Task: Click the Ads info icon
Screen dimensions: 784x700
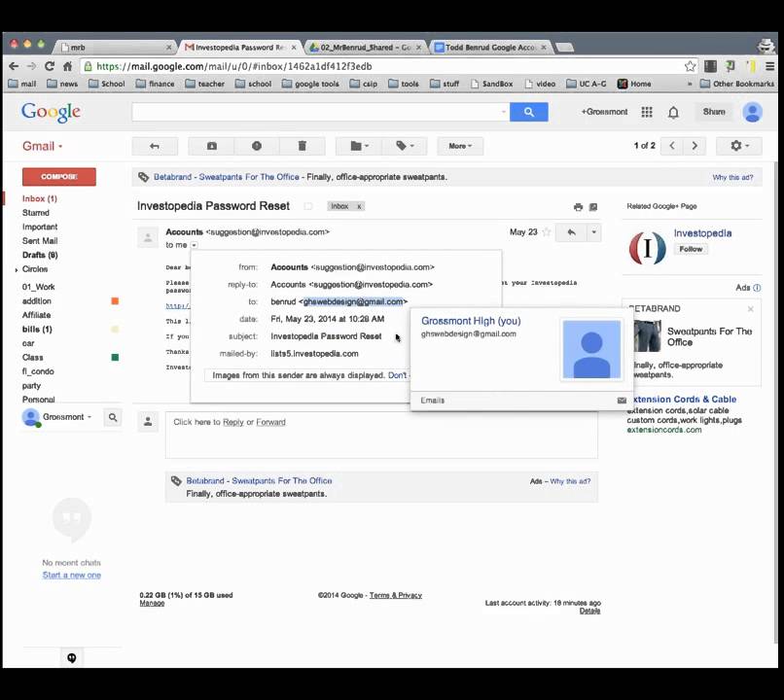Action: coord(757,288)
